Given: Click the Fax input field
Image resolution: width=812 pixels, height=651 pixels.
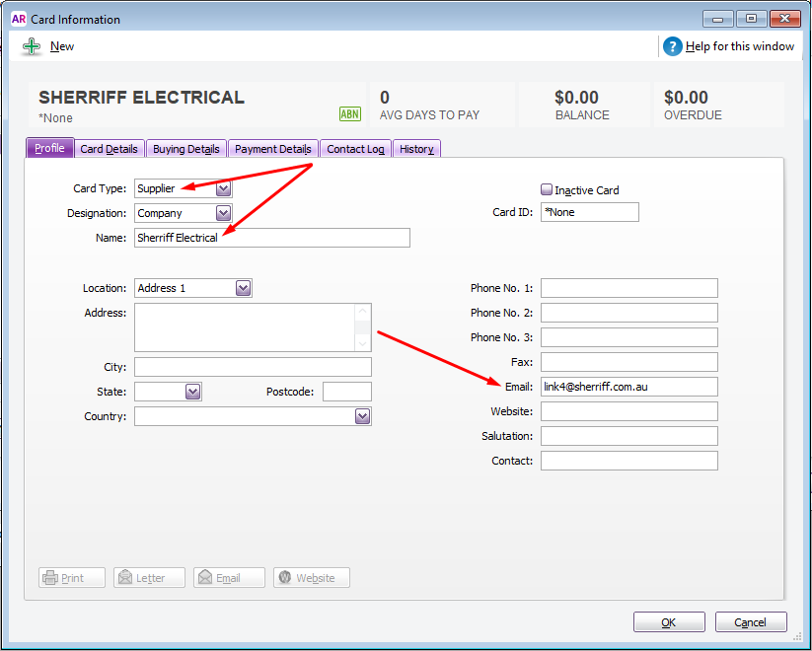Looking at the screenshot, I should (629, 362).
